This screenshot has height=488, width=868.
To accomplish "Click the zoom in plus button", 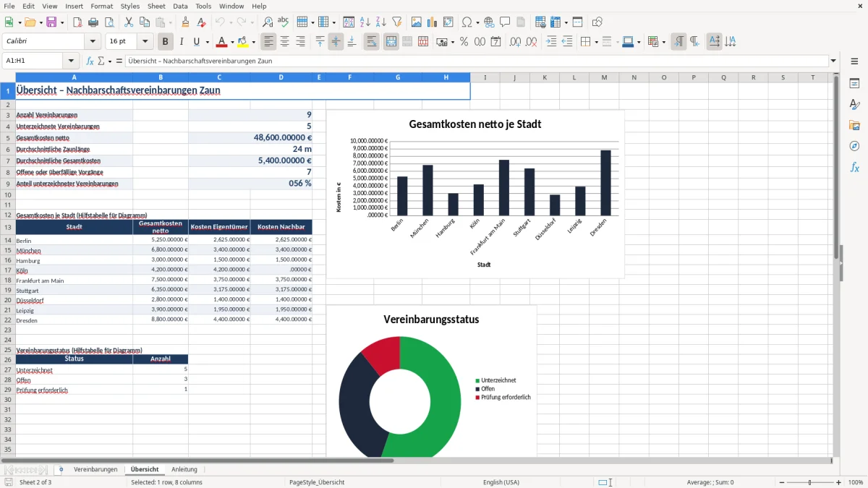I will [x=838, y=482].
